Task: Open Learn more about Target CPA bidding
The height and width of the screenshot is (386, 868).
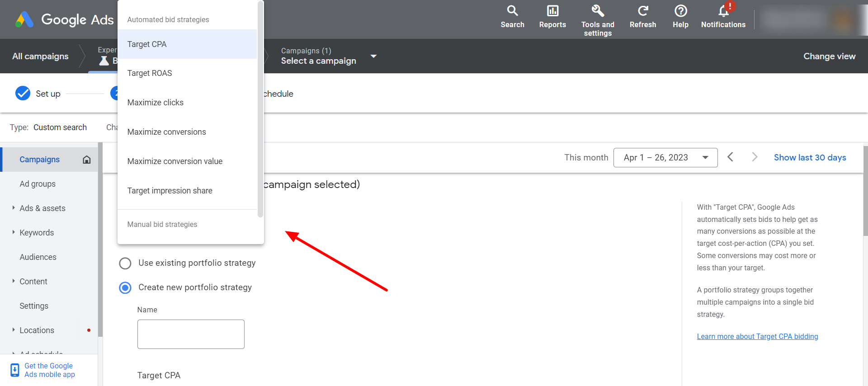Action: coord(757,336)
